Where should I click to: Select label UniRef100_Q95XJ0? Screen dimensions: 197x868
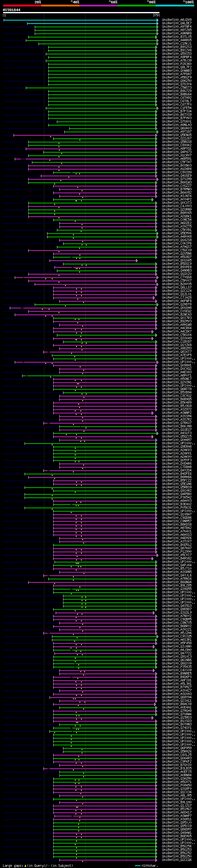pos(177,822)
